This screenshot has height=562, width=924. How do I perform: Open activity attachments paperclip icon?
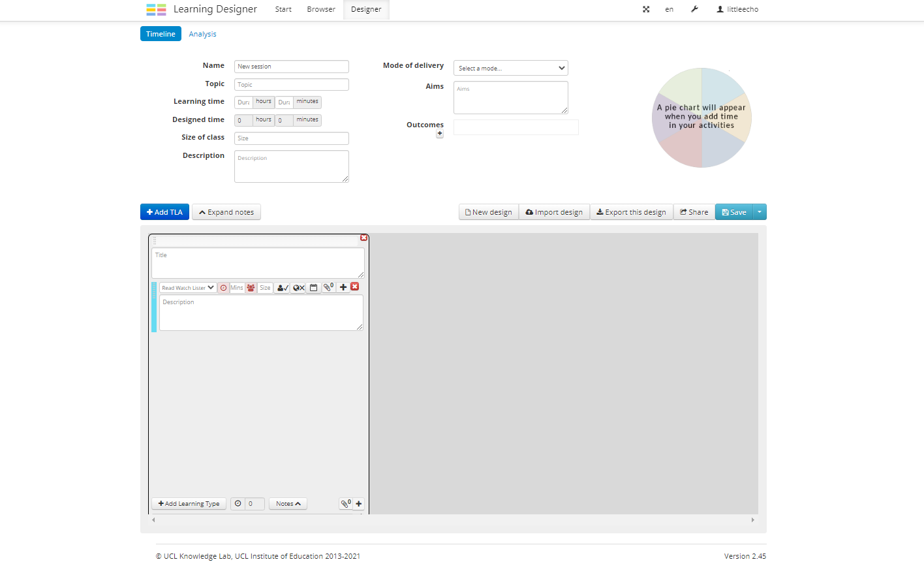click(328, 287)
